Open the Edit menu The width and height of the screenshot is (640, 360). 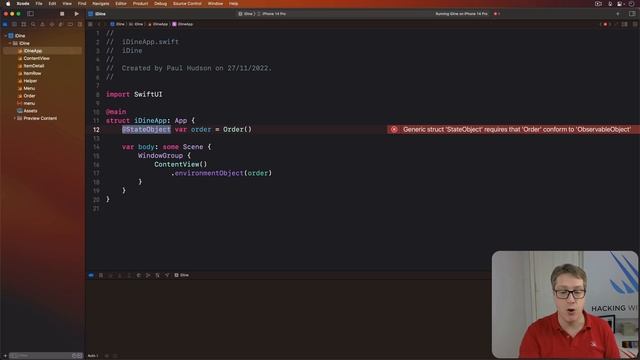[x=52, y=4]
